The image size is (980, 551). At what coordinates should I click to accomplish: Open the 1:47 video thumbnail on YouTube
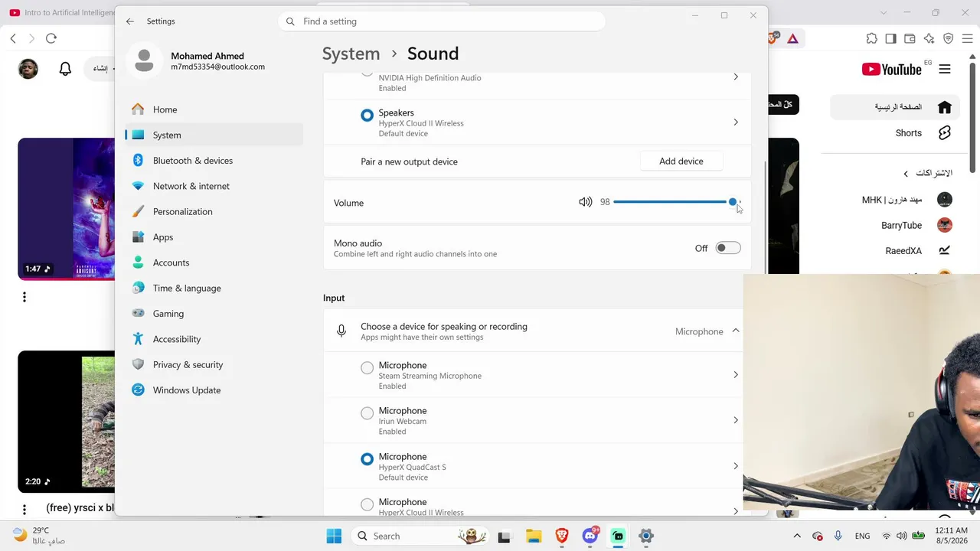coord(67,209)
